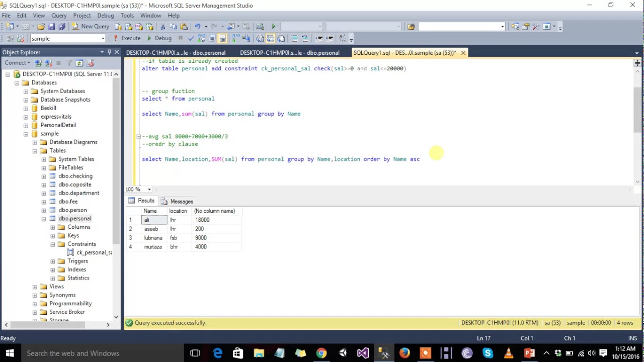Image resolution: width=644 pixels, height=362 pixels.
Task: Select ck_personal_sal constraint item
Action: 94,252
